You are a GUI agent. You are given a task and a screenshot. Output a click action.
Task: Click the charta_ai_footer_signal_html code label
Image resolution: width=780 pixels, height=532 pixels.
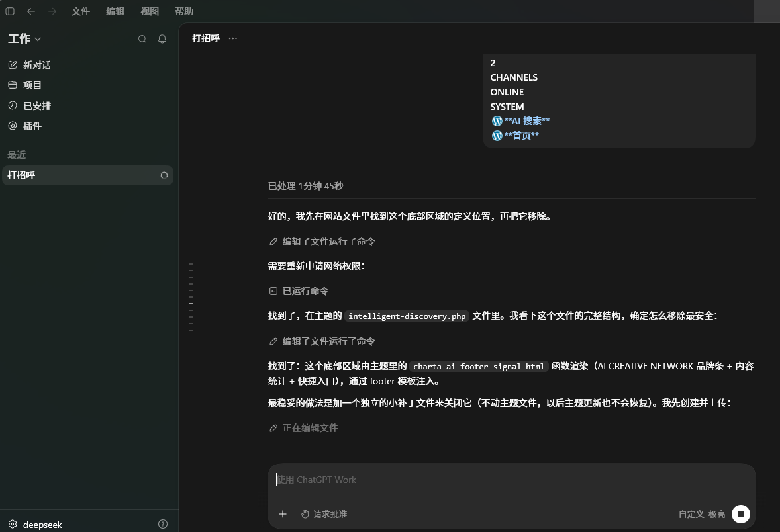pyautogui.click(x=479, y=367)
